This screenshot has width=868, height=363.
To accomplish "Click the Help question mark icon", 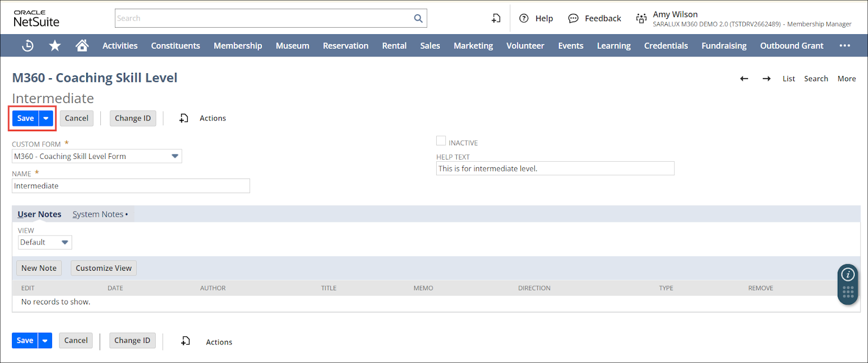I will click(524, 18).
